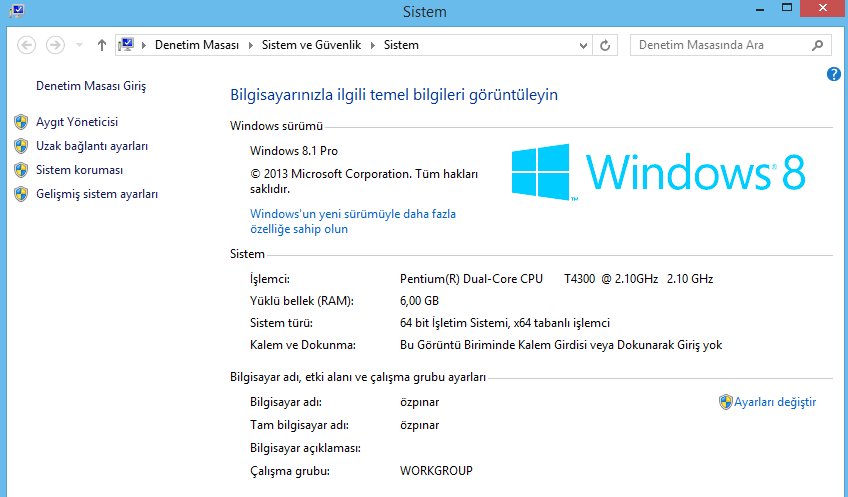Click shield icon beside Uzak bağlantı ayarları
This screenshot has height=497, width=848.
pos(21,146)
